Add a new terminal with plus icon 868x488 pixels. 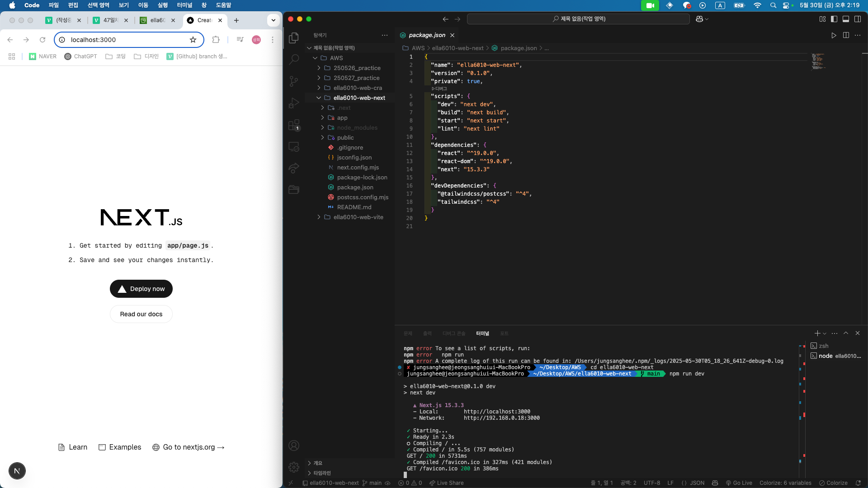click(x=817, y=333)
